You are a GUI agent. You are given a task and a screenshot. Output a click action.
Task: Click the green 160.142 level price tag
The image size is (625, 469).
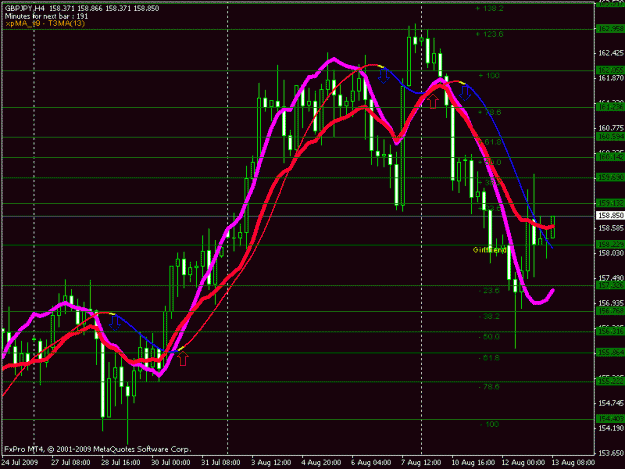610,157
